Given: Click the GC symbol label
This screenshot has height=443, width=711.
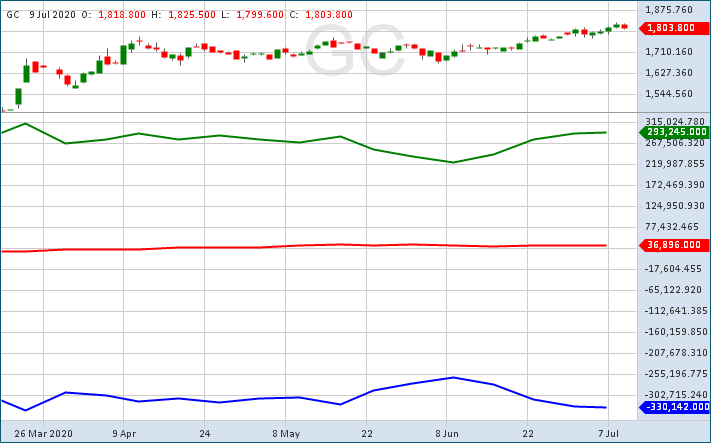Looking at the screenshot, I should [x=13, y=15].
